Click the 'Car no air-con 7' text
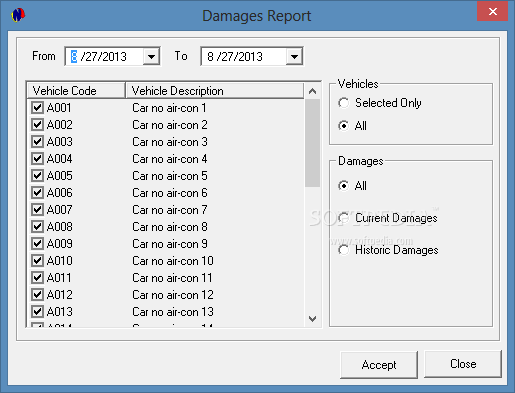This screenshot has width=515, height=393. click(x=170, y=210)
